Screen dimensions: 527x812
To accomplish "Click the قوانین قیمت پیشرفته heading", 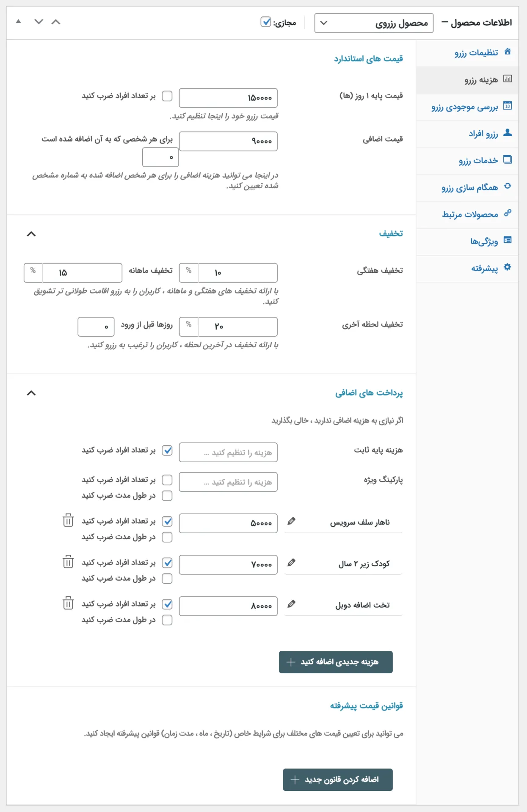I will [x=366, y=706].
